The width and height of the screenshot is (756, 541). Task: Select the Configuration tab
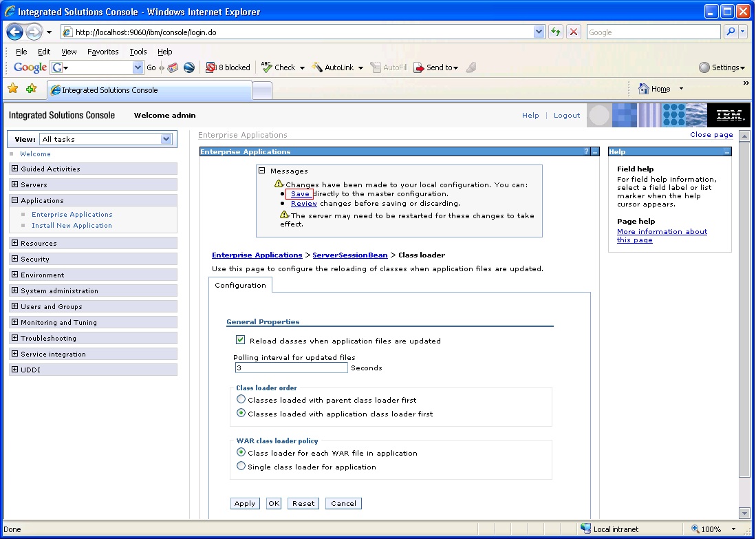(240, 285)
